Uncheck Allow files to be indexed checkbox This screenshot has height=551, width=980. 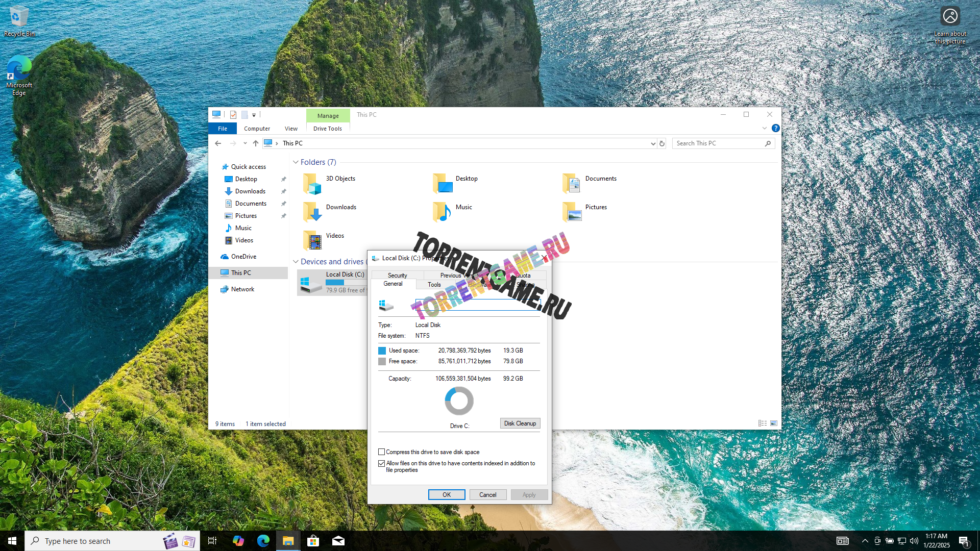pyautogui.click(x=381, y=463)
